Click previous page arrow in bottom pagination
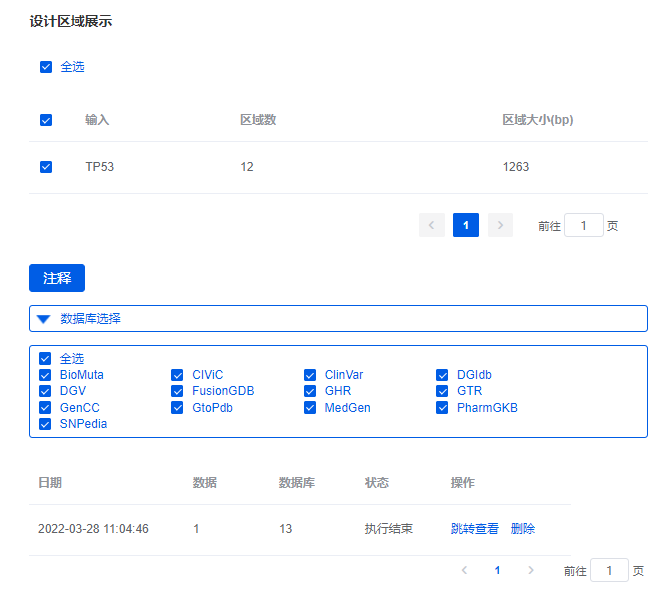This screenshot has height=597, width=665. tap(464, 570)
